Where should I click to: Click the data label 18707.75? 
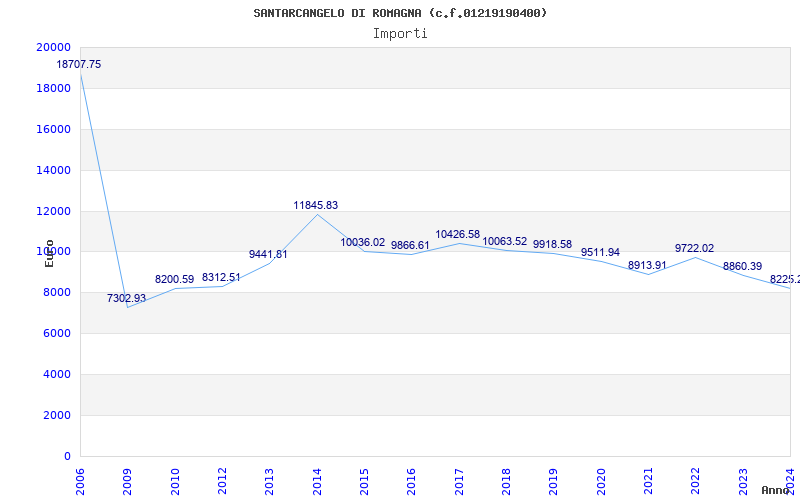click(79, 65)
